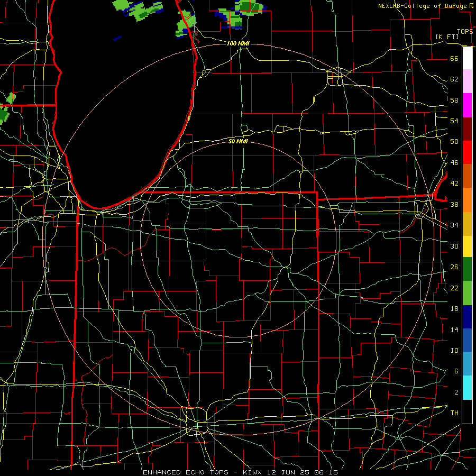
Task: Click the legend value '38'
Action: click(454, 205)
